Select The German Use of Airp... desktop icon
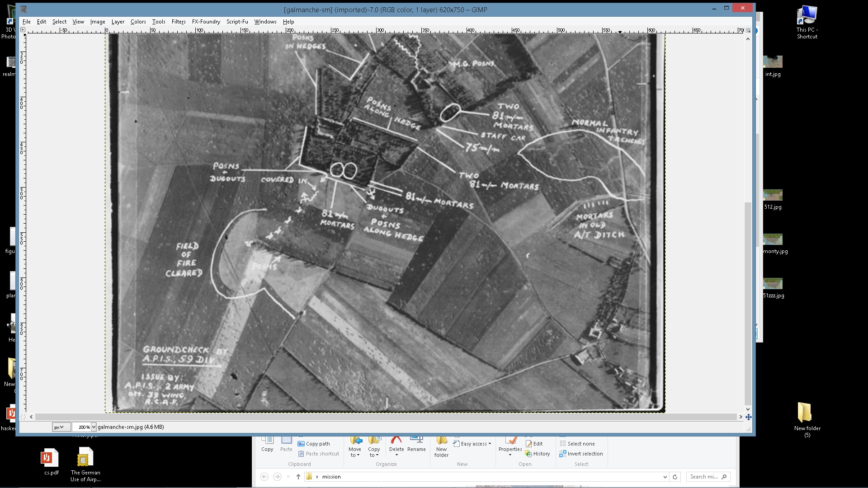The height and width of the screenshot is (488, 868). pyautogui.click(x=85, y=465)
